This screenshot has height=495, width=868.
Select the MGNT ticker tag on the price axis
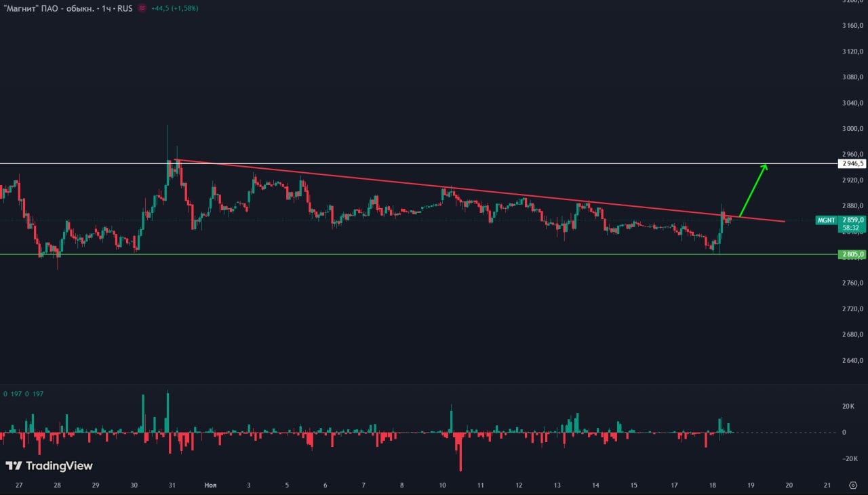[826, 220]
